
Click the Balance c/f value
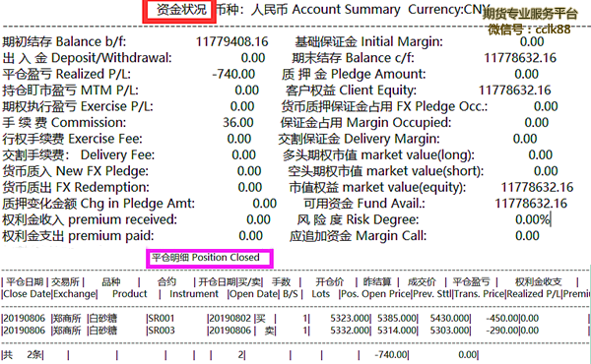click(520, 58)
